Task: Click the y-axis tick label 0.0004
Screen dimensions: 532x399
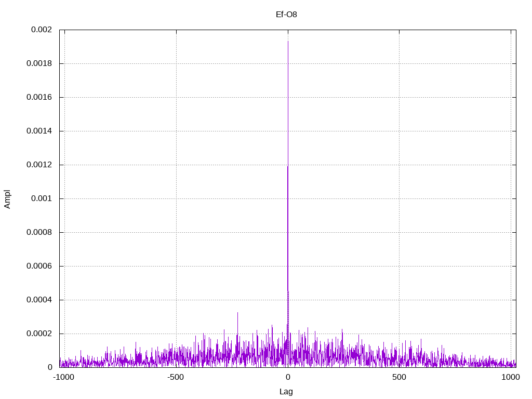Action: coord(39,300)
